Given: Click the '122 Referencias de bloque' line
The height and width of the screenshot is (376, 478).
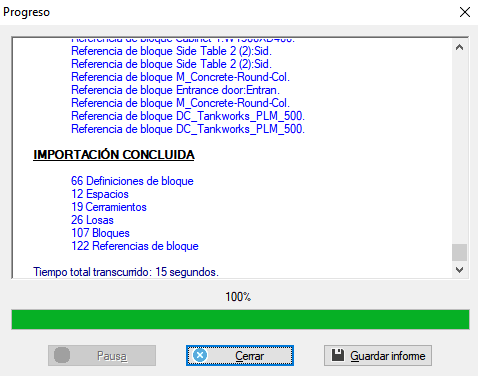Looking at the screenshot, I should coord(135,246).
